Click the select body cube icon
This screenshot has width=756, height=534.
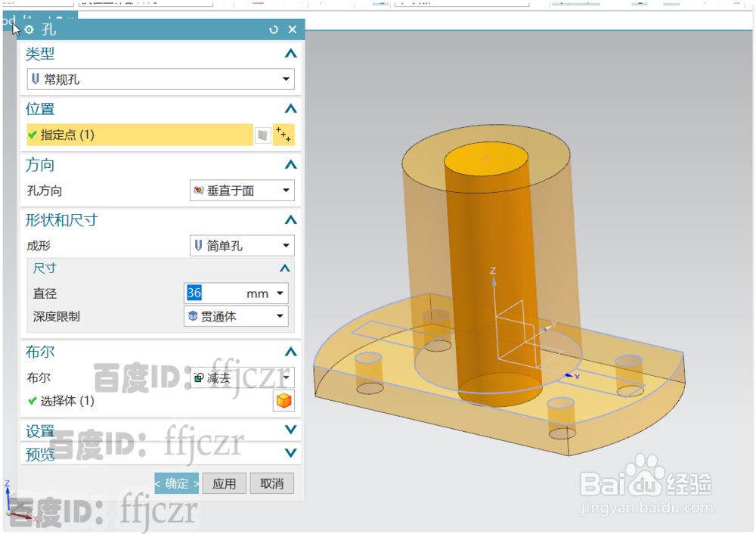click(283, 401)
